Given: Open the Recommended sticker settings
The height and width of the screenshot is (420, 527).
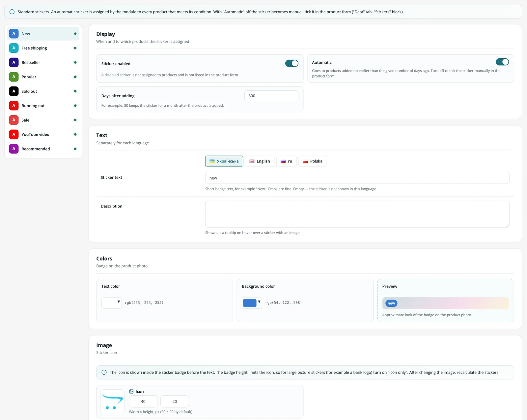Looking at the screenshot, I should [43, 149].
